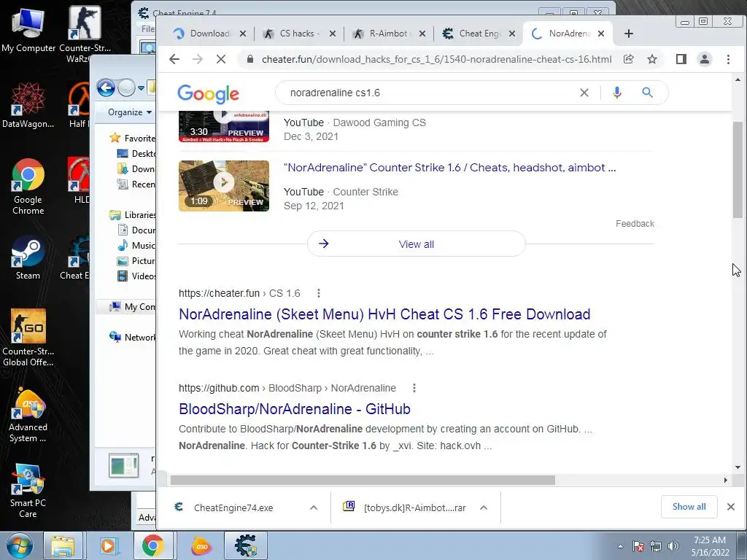
Task: Start voice search with microphone
Action: click(x=617, y=93)
